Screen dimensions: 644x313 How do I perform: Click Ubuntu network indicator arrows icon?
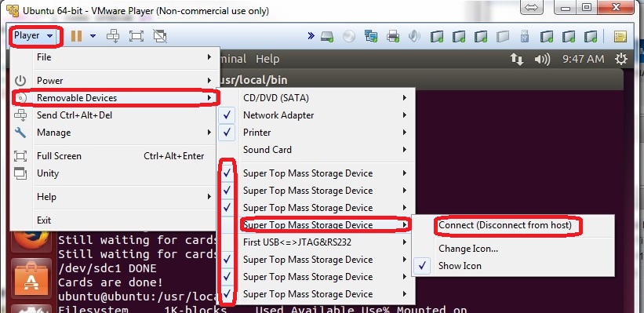[x=516, y=59]
